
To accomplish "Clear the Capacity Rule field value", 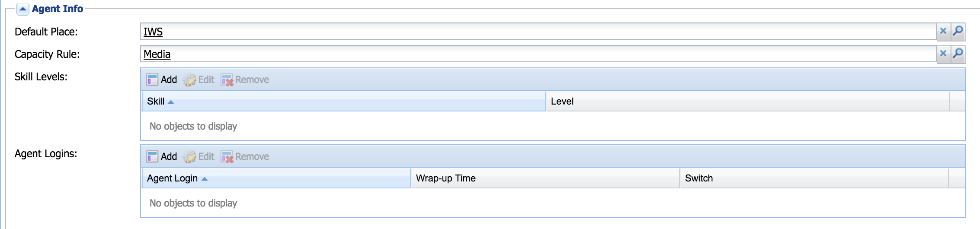I will (x=943, y=54).
